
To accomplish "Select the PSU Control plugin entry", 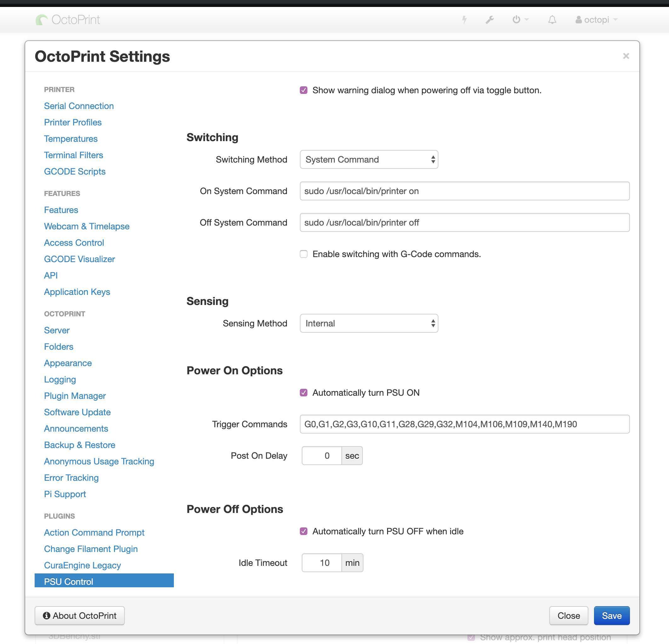I will tap(104, 581).
